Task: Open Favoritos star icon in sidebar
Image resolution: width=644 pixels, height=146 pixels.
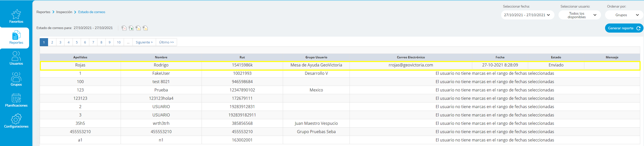Action: click(16, 15)
